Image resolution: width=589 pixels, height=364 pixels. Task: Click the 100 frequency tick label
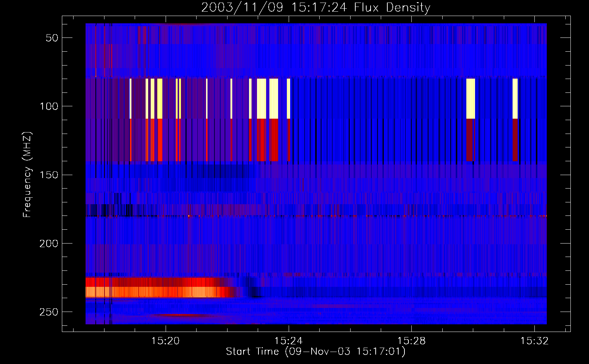49,106
